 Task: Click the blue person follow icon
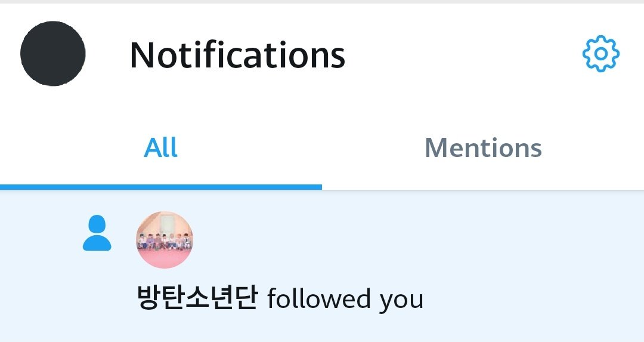(x=97, y=233)
